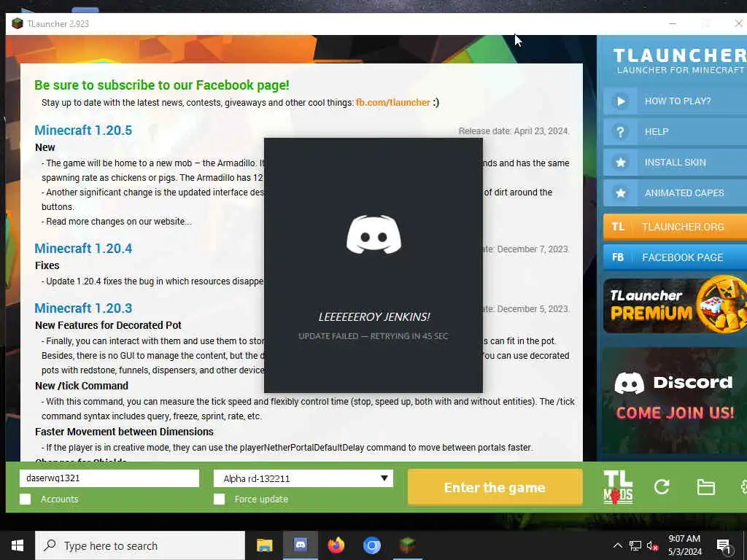The image size is (747, 560).
Task: Open the game folder icon
Action: point(705,487)
